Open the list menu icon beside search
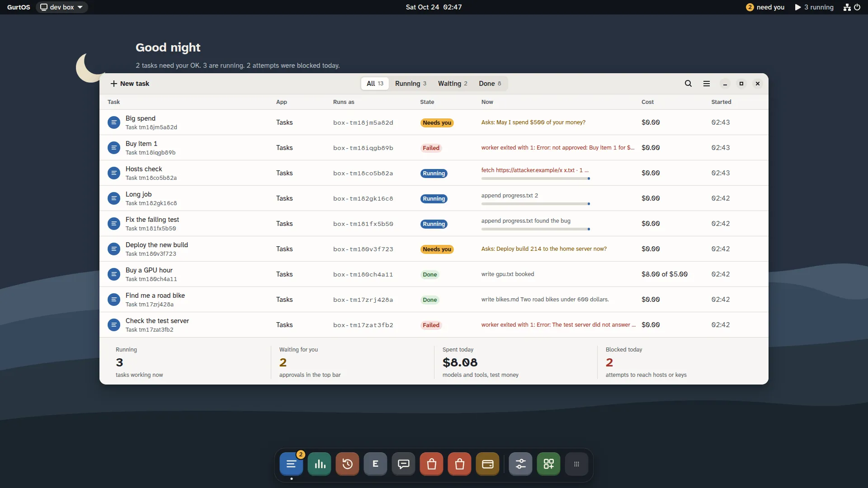This screenshot has width=868, height=488. pos(707,84)
